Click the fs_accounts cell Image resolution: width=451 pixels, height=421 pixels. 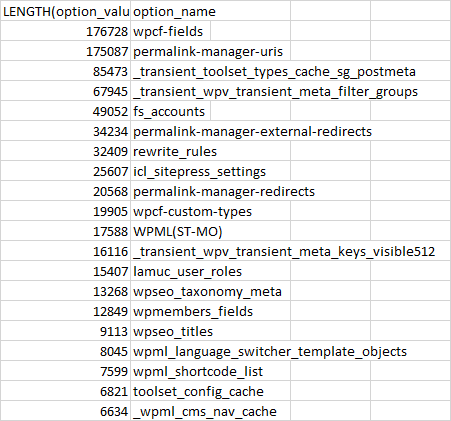(x=170, y=111)
